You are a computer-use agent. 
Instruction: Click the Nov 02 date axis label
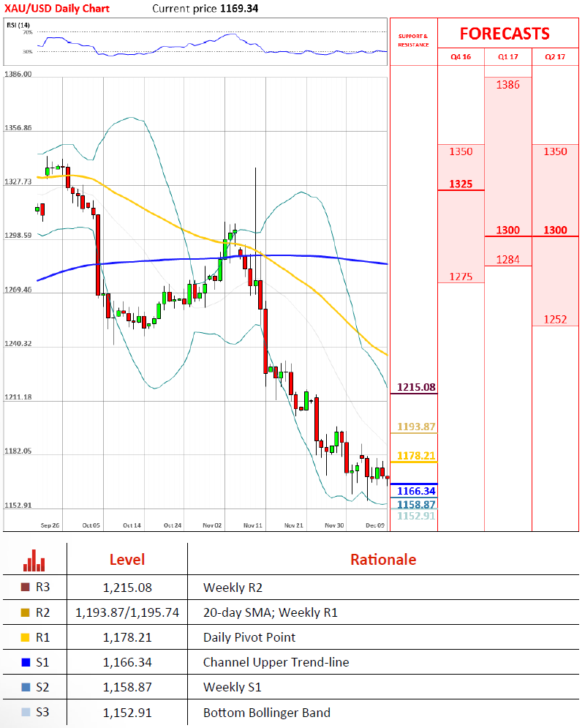212,525
